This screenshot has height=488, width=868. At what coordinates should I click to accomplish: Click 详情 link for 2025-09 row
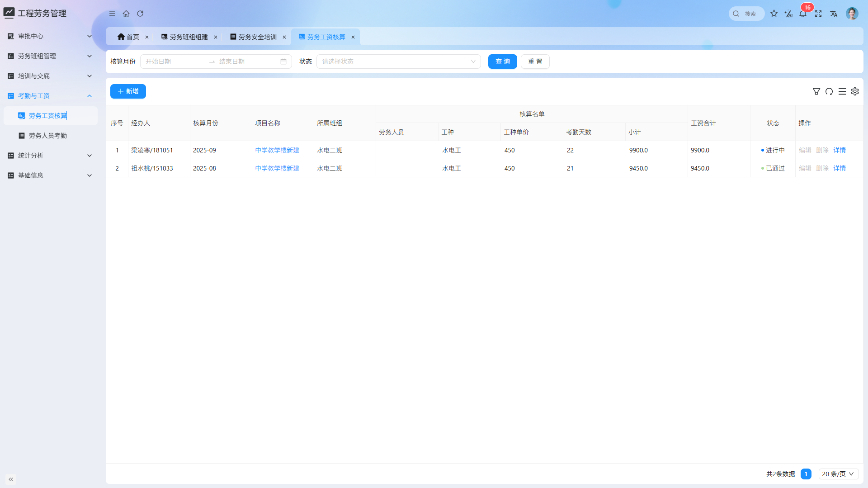coord(840,150)
